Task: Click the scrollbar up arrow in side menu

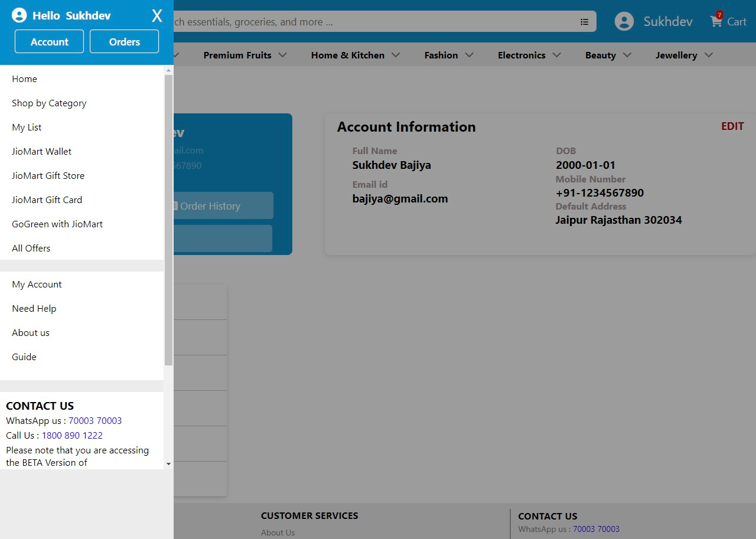Action: 168,70
